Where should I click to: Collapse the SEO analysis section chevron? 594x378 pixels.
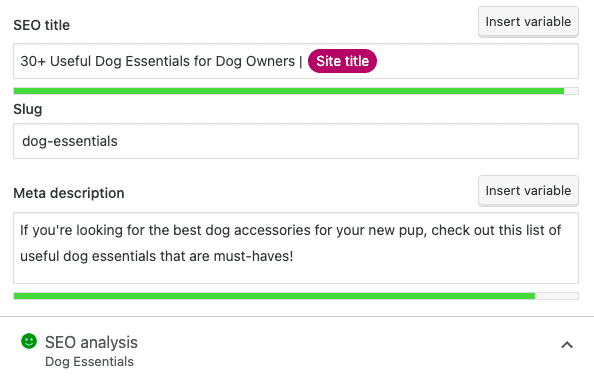(x=567, y=345)
